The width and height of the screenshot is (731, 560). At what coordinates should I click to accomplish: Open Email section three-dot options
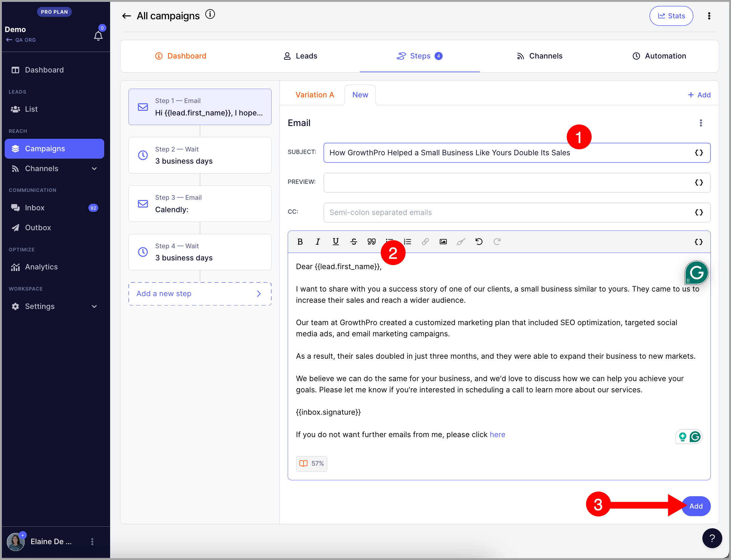pos(701,123)
